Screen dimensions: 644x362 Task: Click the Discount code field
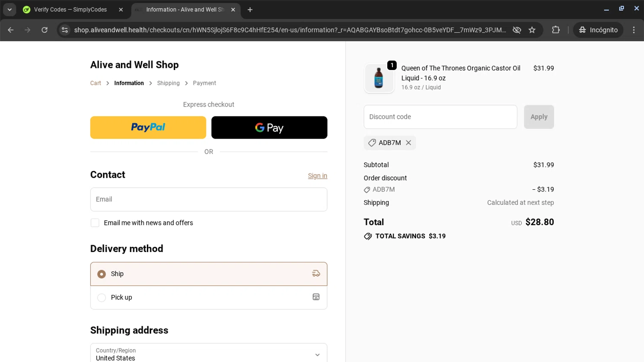point(440,117)
